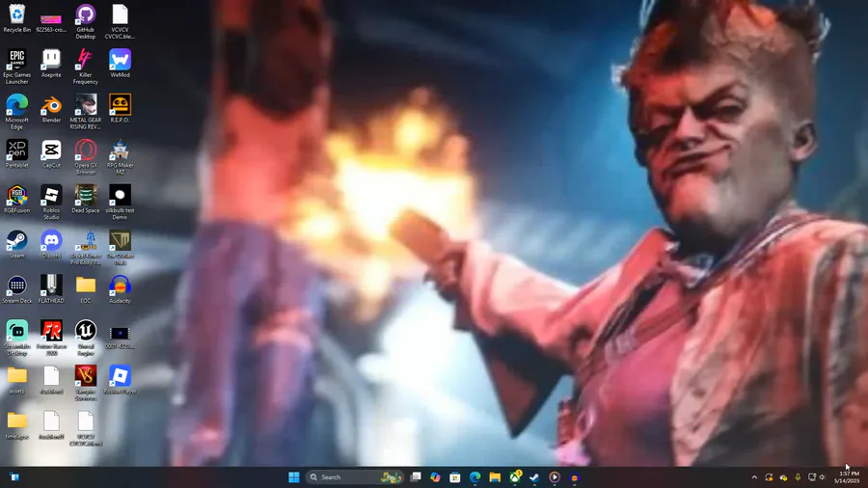Open the Windows Start menu
This screenshot has width=868, height=488.
294,477
